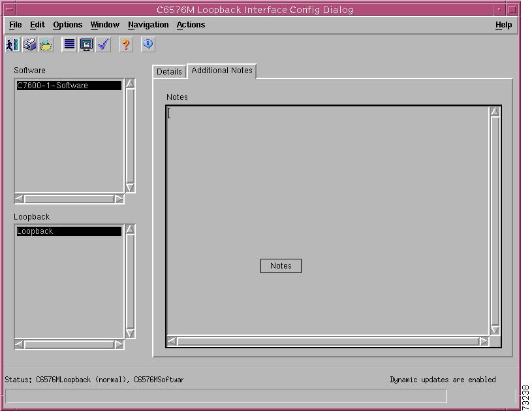Screen dimensions: 532x411
Task: Click Software list scroll left arrow
Action: (20, 199)
